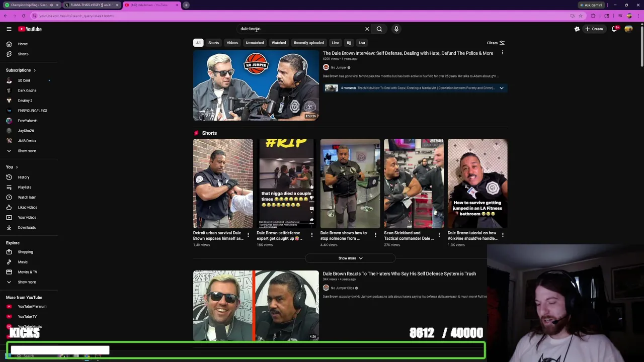Select the Bjj filter chip
The image size is (644, 362).
(349, 43)
